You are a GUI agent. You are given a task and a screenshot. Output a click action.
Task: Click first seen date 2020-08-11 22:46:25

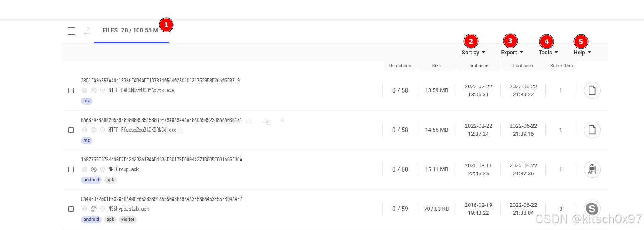(x=478, y=169)
